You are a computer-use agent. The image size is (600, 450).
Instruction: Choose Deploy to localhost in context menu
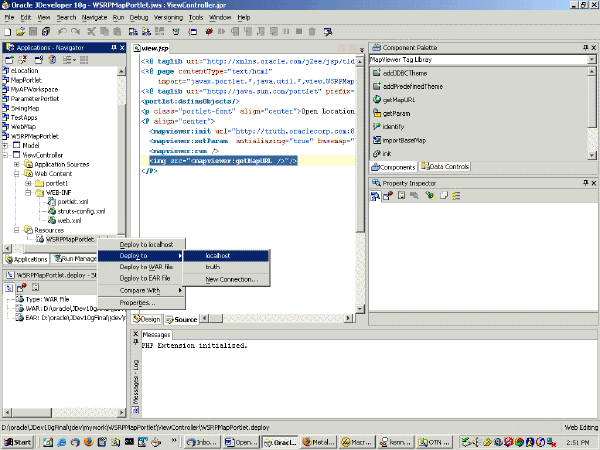coord(142,244)
